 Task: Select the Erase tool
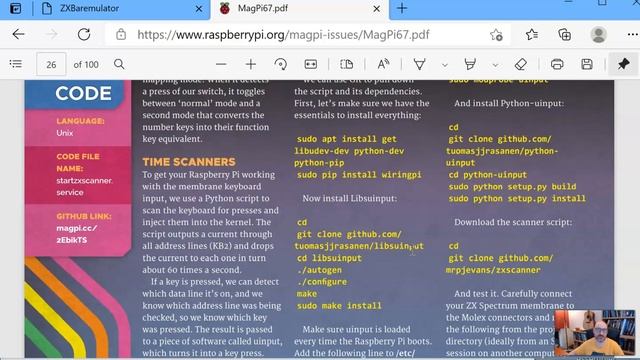pyautogui.click(x=521, y=64)
